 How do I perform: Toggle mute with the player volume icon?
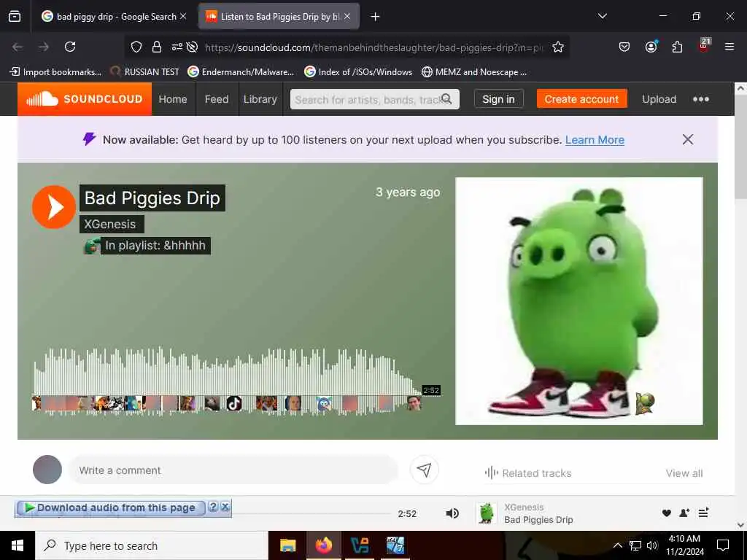pyautogui.click(x=452, y=513)
